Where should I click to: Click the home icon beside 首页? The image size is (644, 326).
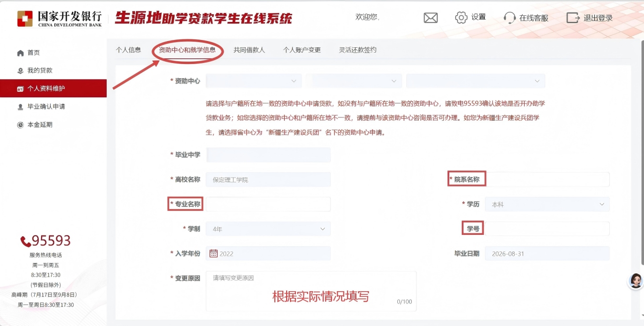[x=21, y=53]
